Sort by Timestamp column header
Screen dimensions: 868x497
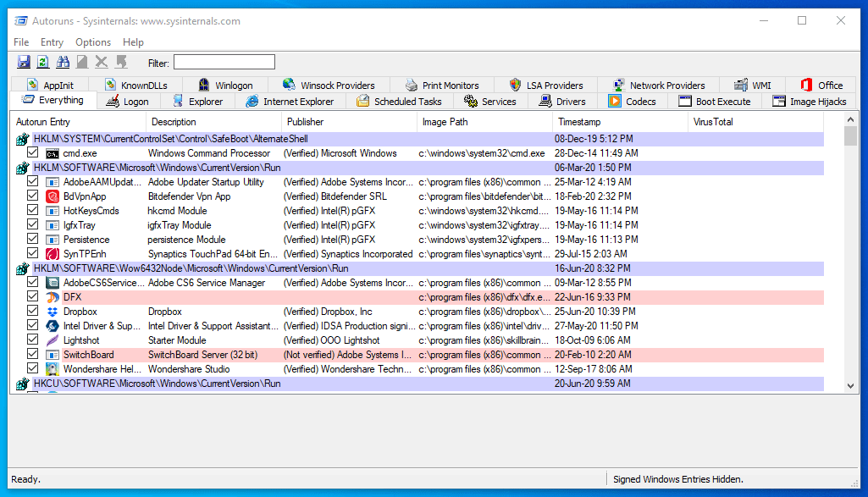620,122
